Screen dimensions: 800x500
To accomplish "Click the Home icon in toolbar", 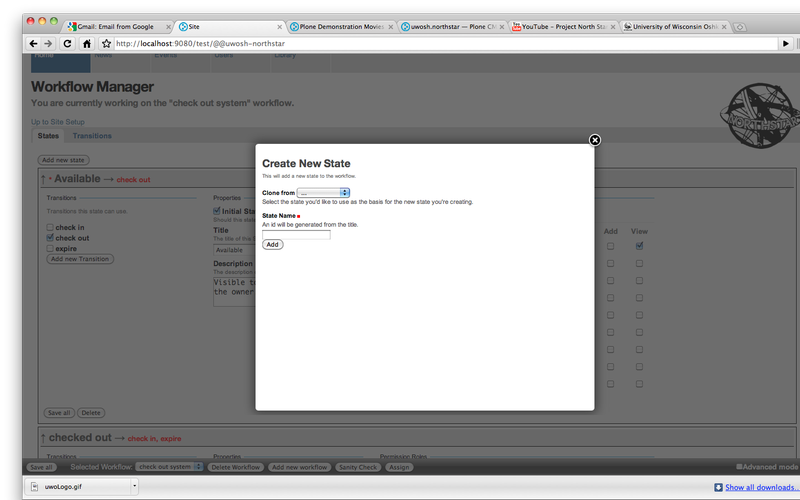I will 87,44.
